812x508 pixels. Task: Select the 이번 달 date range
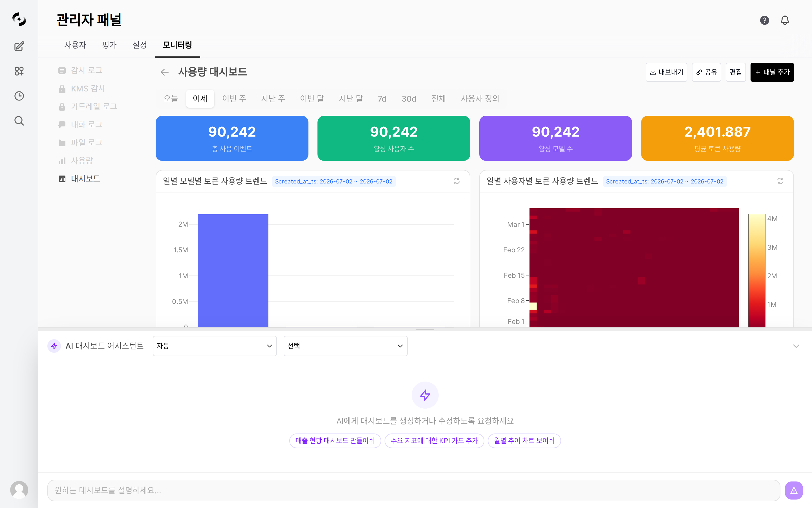point(312,98)
